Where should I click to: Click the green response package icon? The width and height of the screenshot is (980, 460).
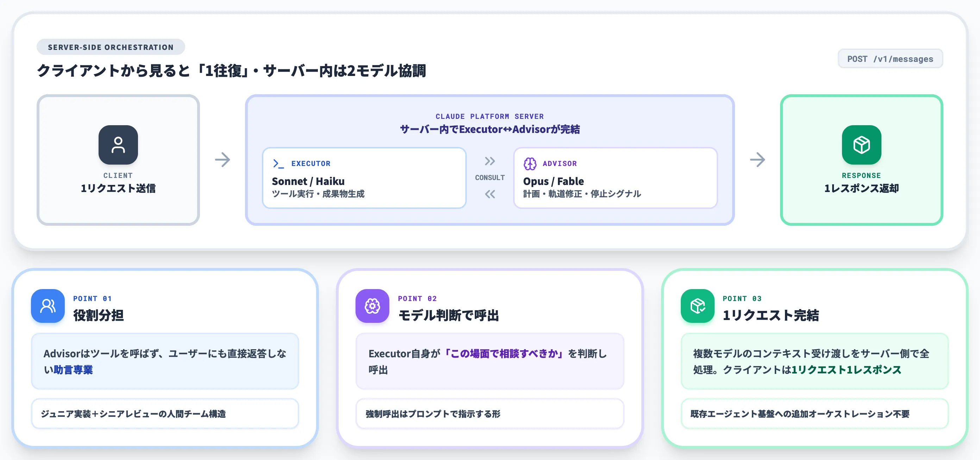(861, 145)
